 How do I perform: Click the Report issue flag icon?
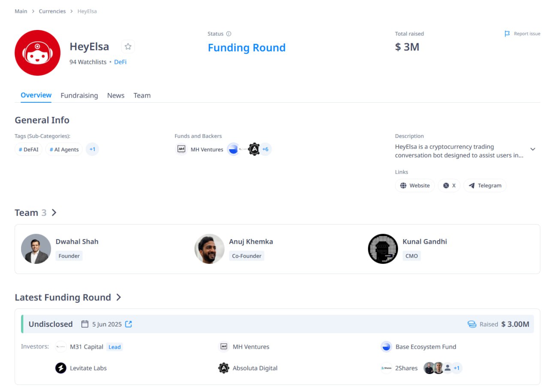pyautogui.click(x=507, y=34)
